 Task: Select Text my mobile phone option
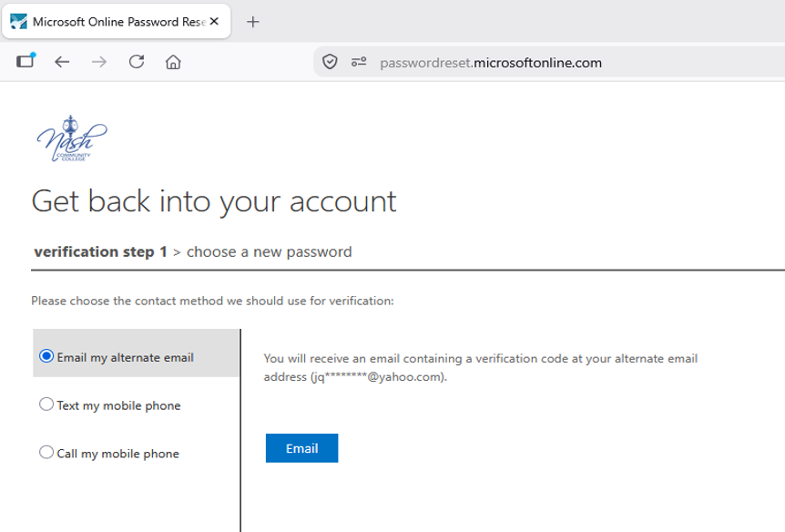[x=46, y=404]
